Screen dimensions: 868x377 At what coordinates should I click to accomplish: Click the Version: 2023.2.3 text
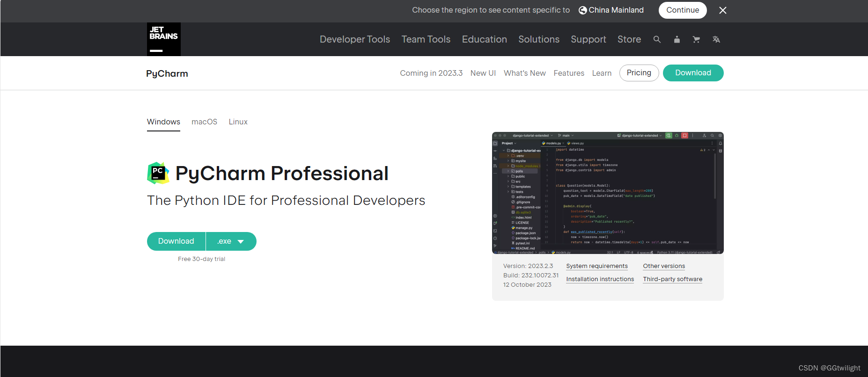(528, 266)
